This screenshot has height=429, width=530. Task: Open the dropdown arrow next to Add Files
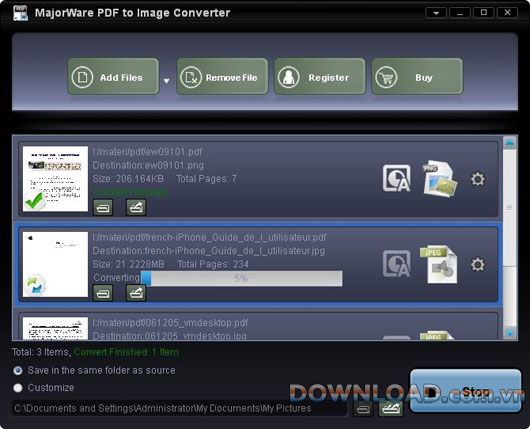(166, 81)
